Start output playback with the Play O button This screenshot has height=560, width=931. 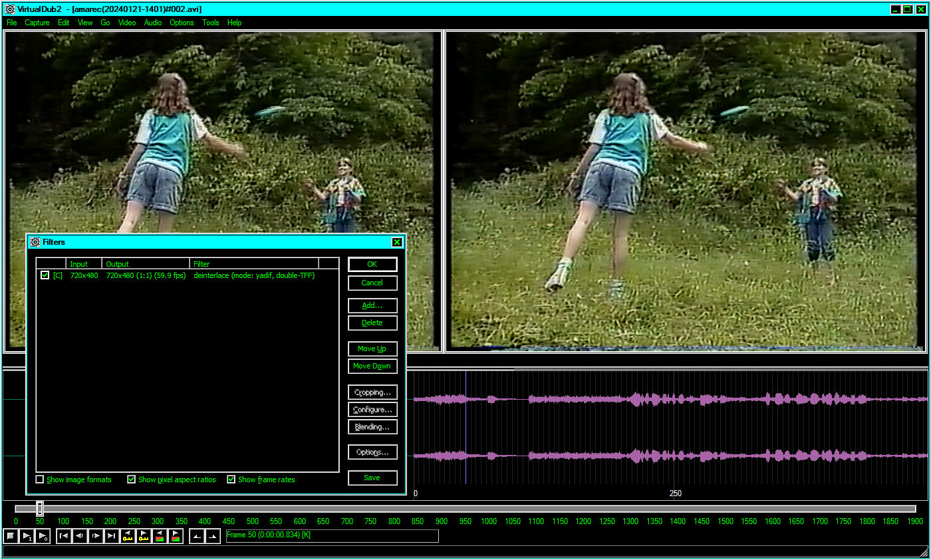[x=43, y=536]
